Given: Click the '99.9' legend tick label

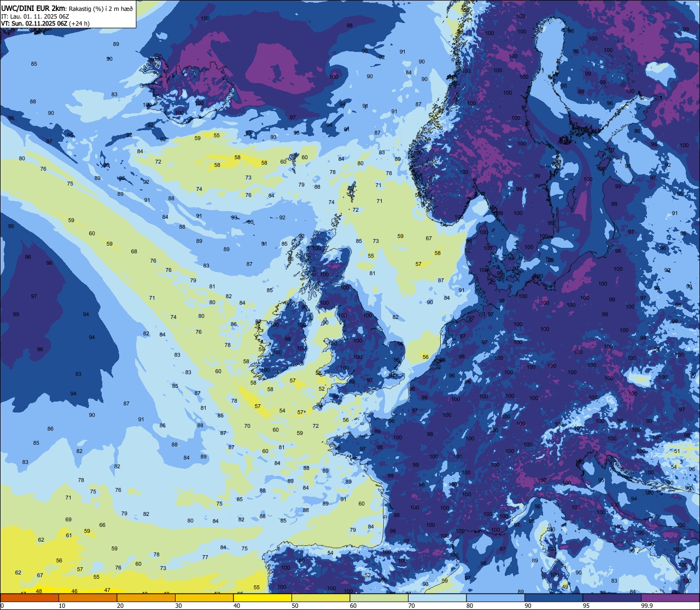Looking at the screenshot, I should 647,606.
